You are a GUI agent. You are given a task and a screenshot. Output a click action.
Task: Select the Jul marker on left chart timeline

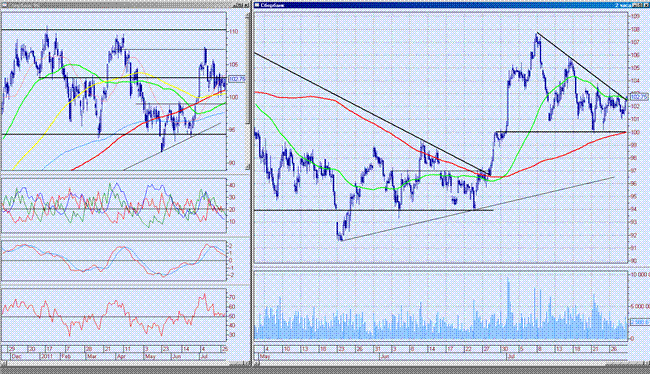(204, 356)
